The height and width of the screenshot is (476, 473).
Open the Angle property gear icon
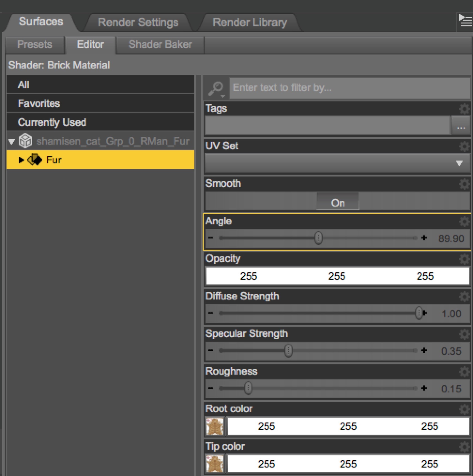464,221
